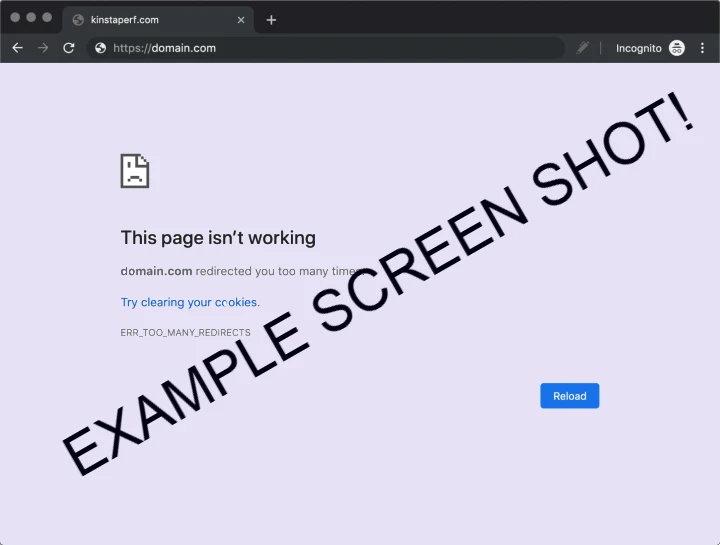The height and width of the screenshot is (545, 720).
Task: Click the maximize window button
Action: (47, 17)
